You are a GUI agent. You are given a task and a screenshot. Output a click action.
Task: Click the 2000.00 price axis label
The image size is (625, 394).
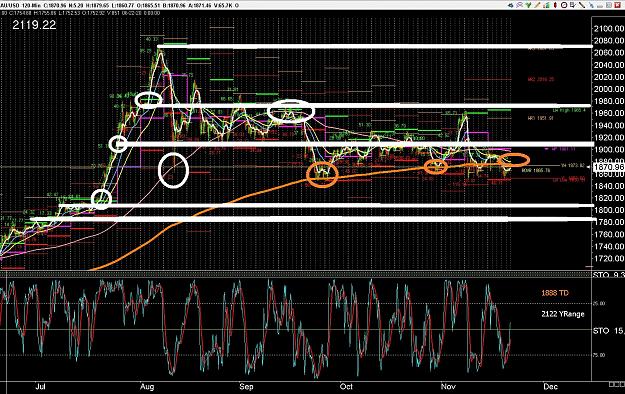[x=609, y=89]
